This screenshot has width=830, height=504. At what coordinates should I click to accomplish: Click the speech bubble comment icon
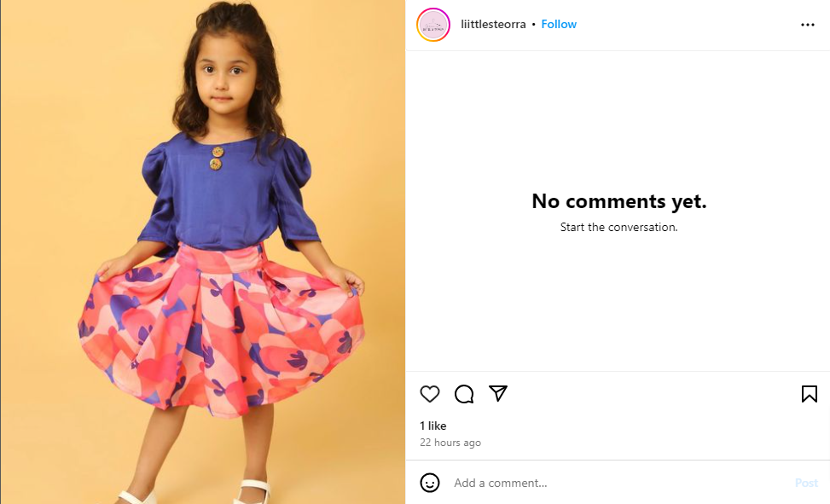(464, 394)
